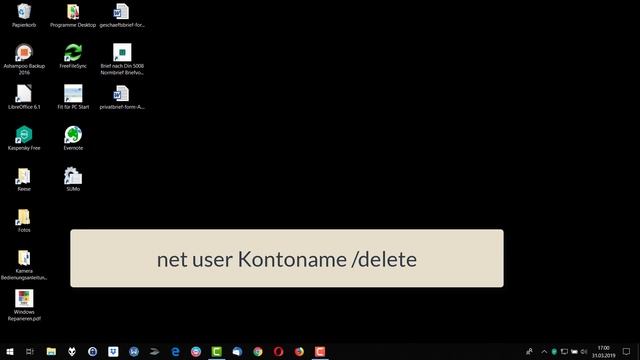Select the Fotos folder shortcut
Screen dimensions: 640x360
(24, 220)
